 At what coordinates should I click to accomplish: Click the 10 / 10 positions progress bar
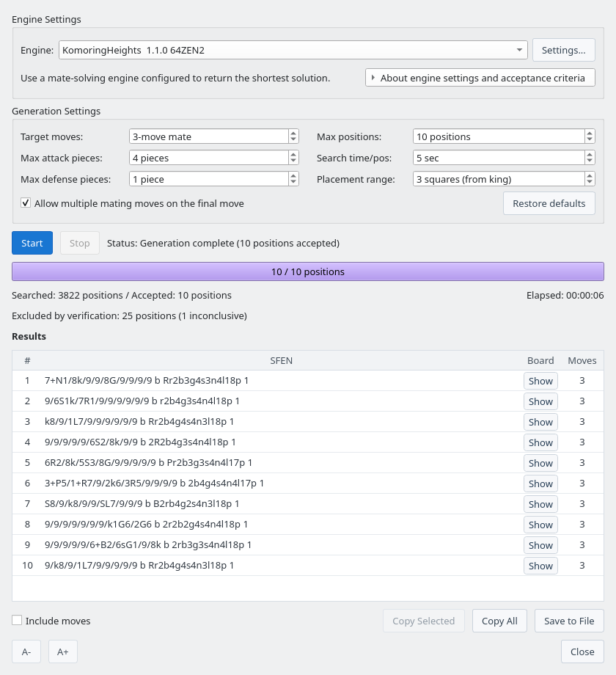[x=308, y=271]
